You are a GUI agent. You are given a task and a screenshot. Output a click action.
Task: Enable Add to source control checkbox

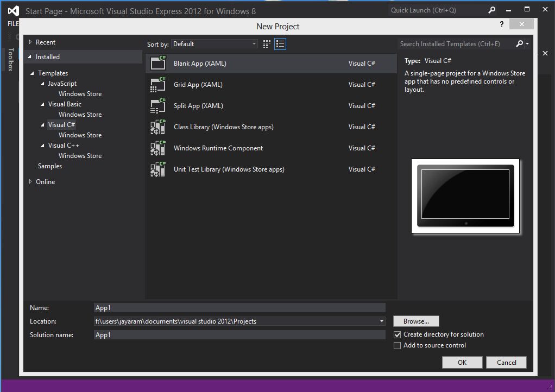[397, 345]
